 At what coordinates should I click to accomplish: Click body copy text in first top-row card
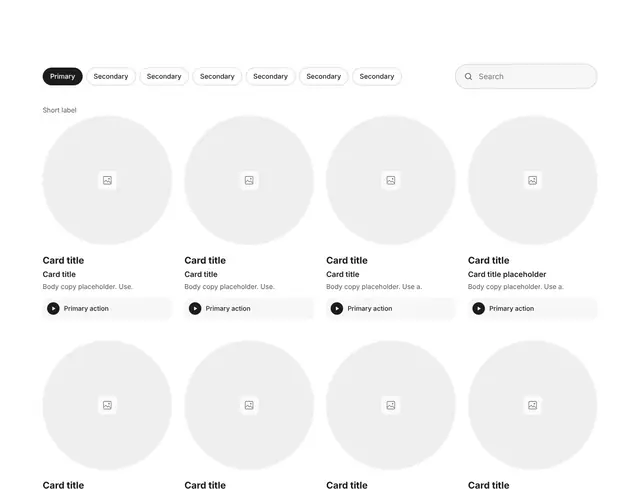tap(88, 287)
